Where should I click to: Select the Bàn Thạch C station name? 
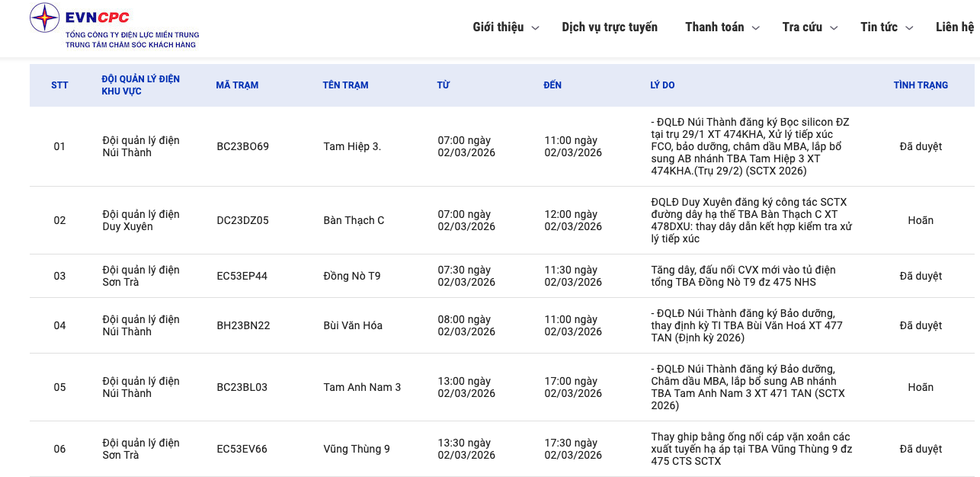[x=354, y=220]
